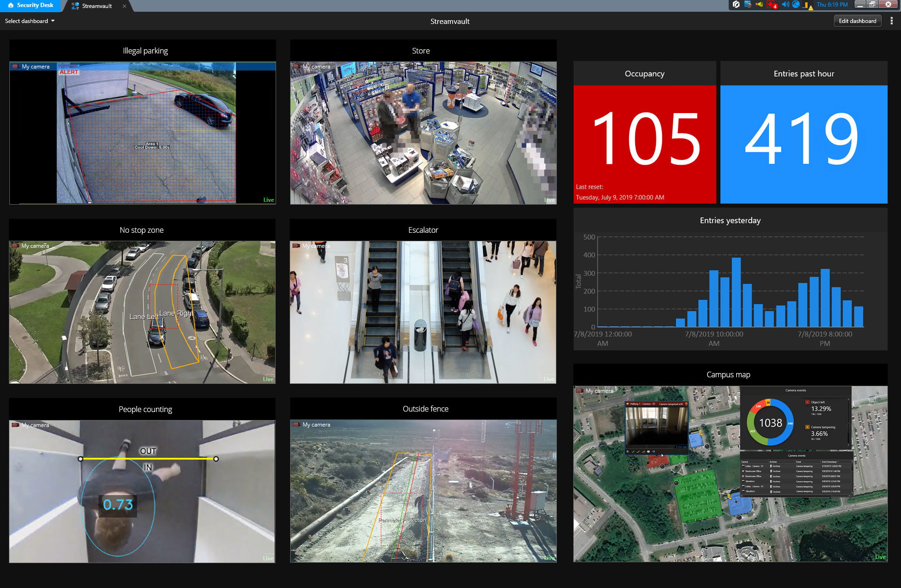Acknowledge the Hallway 1 event with the green checkmark
This screenshot has width=901, height=588.
coord(633,452)
